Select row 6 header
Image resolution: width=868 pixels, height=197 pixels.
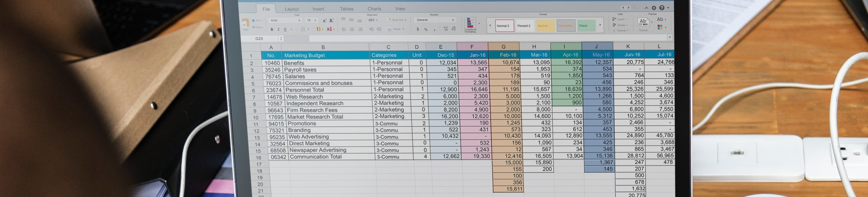point(253,90)
